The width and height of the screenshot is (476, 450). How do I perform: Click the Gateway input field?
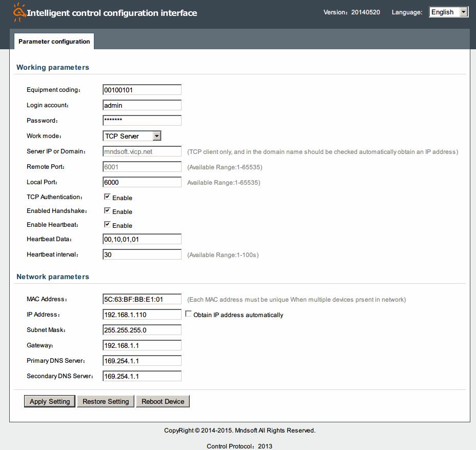pos(142,345)
